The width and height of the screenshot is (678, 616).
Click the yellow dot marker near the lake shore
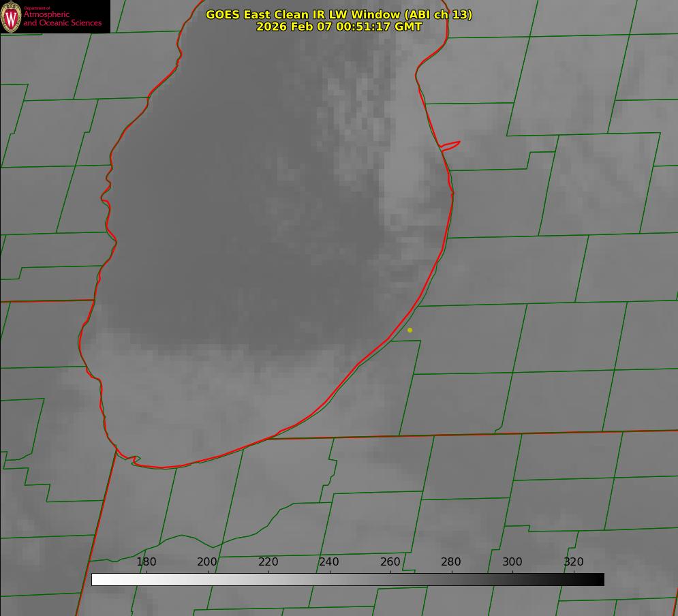pyautogui.click(x=410, y=330)
